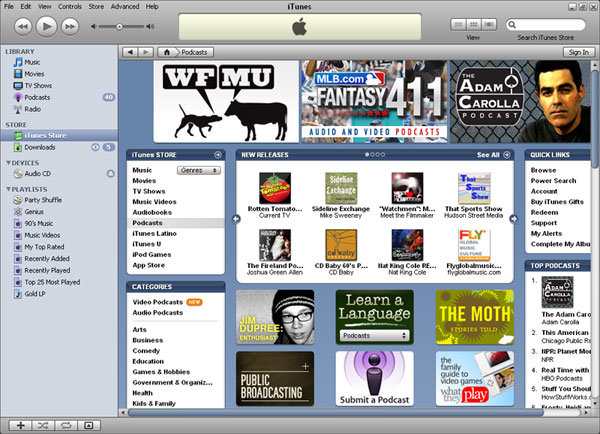The width and height of the screenshot is (600, 434).
Task: Open the MLB.com Fantasy 411 banner
Action: tap(374, 101)
